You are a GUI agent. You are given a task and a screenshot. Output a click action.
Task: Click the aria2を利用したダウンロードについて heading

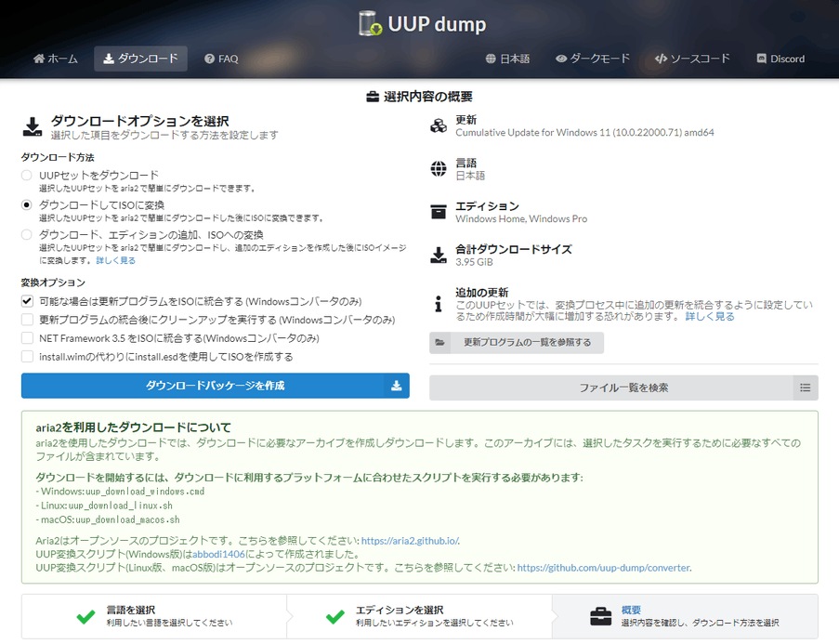[x=133, y=427]
